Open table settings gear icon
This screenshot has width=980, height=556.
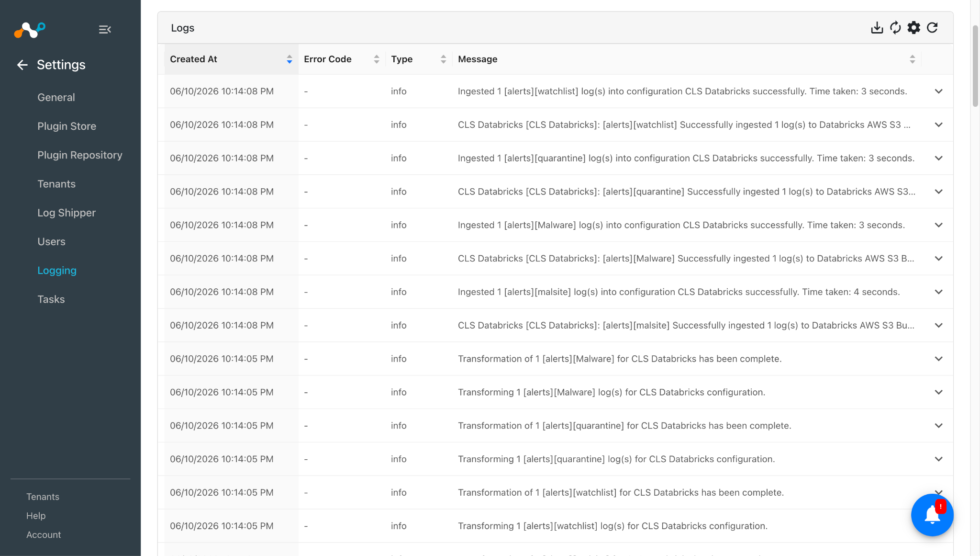pos(914,28)
